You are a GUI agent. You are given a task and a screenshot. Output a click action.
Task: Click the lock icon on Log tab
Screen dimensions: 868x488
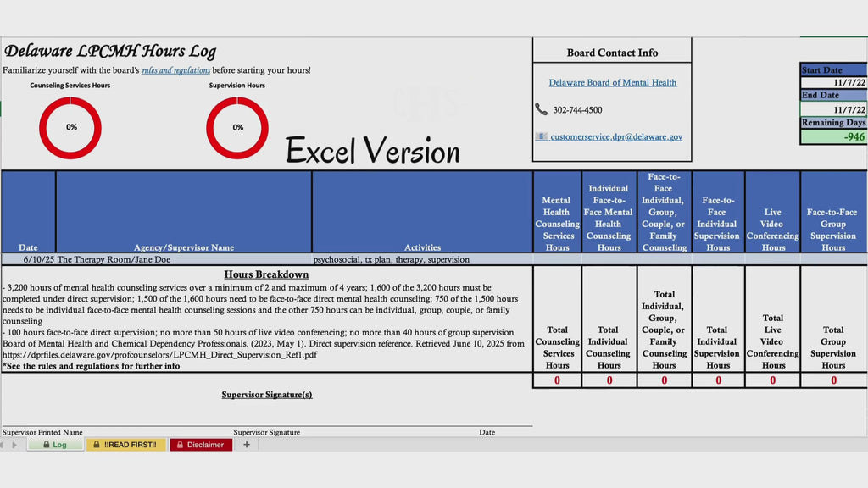47,444
